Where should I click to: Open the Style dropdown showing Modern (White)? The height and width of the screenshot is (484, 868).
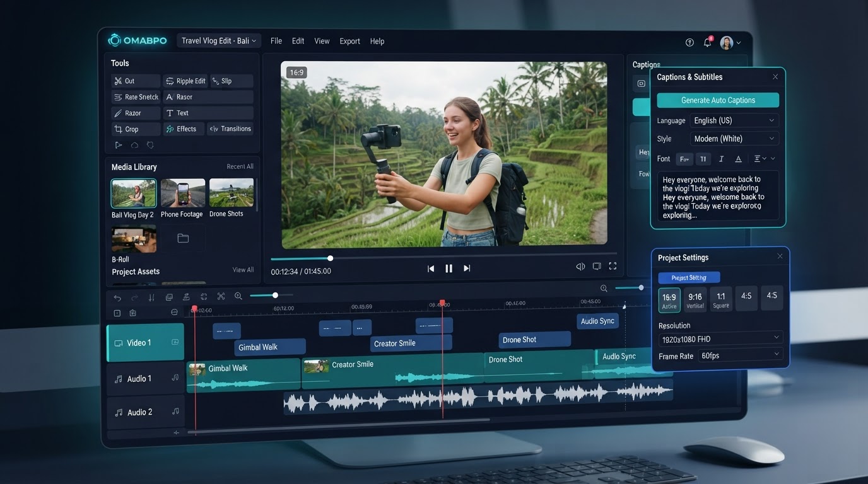[734, 139]
